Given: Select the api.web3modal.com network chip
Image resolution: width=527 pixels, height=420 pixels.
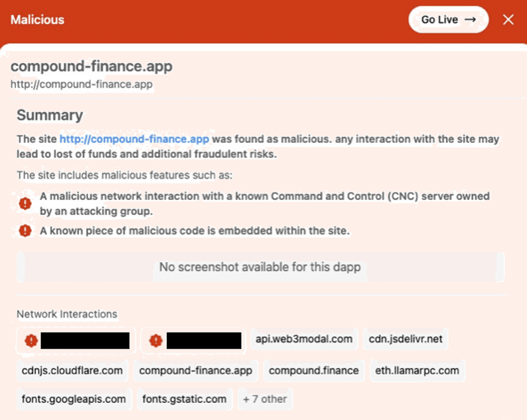Looking at the screenshot, I should pos(304,339).
